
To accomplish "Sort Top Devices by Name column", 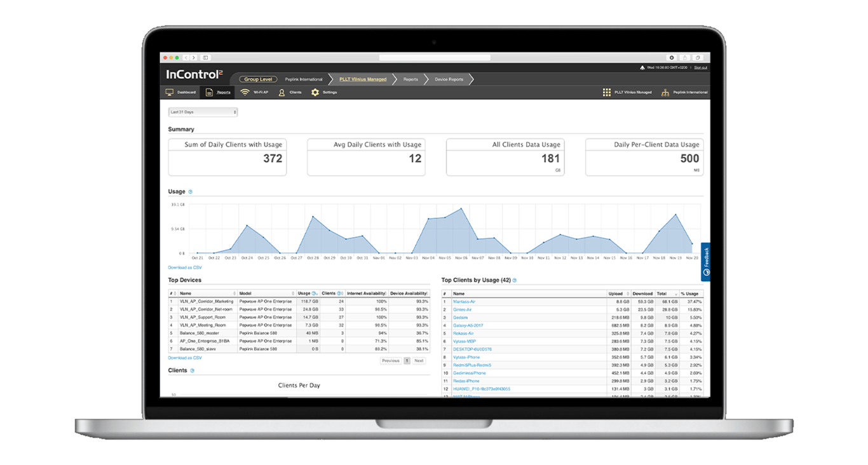I will [207, 293].
